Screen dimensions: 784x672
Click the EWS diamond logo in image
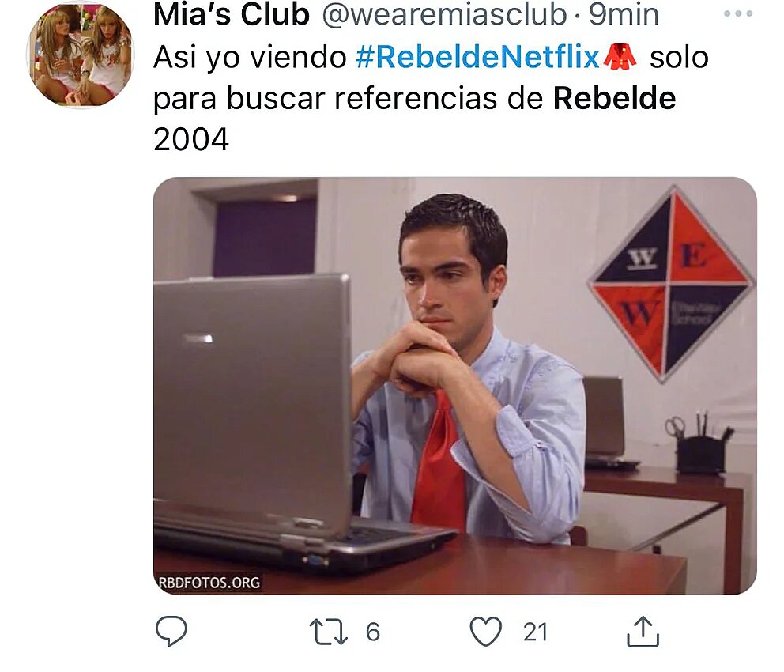pos(671,284)
